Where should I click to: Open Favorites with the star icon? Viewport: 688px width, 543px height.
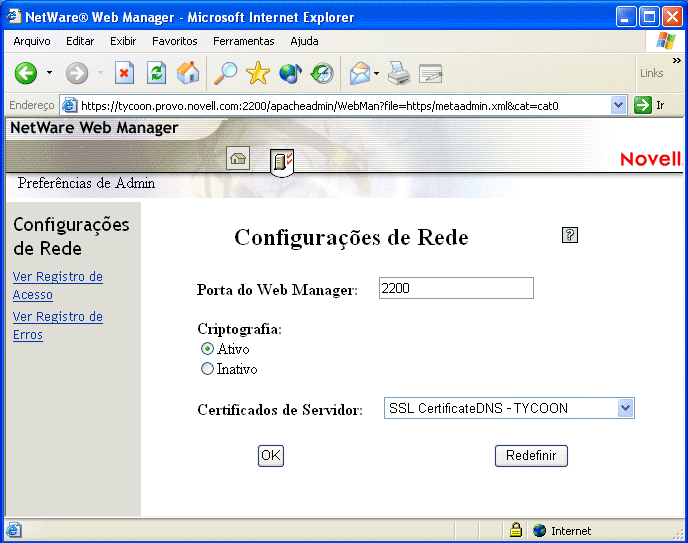click(x=258, y=73)
